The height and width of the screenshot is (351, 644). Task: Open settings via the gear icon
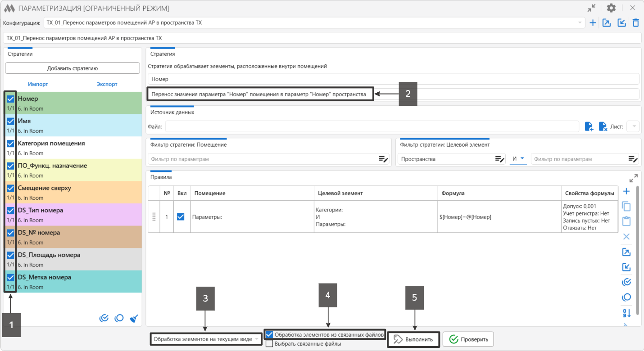point(611,8)
